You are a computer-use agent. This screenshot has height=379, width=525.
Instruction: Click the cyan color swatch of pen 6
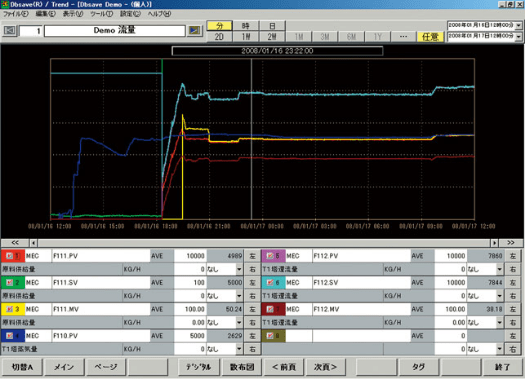(273, 283)
